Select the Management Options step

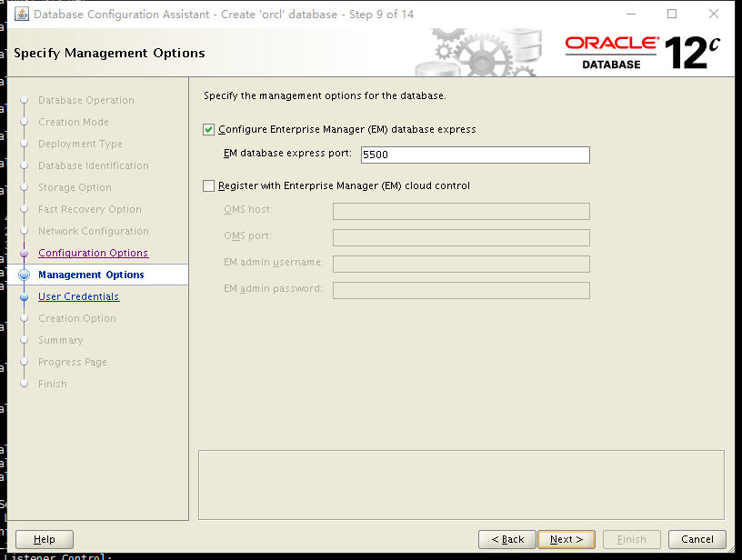pos(91,275)
